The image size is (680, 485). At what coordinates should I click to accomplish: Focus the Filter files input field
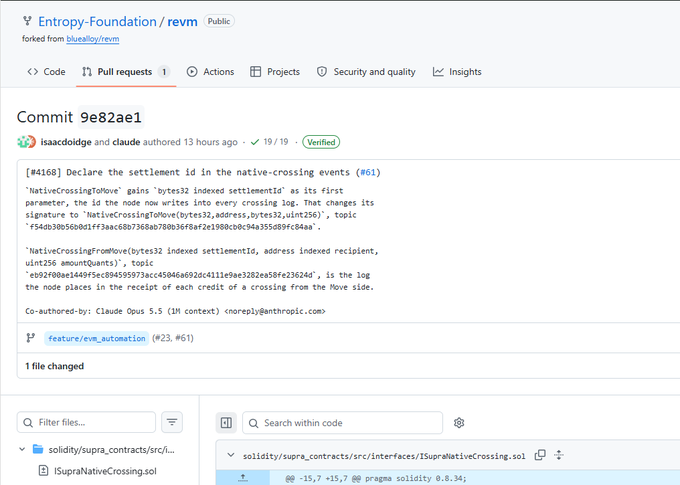pos(86,423)
